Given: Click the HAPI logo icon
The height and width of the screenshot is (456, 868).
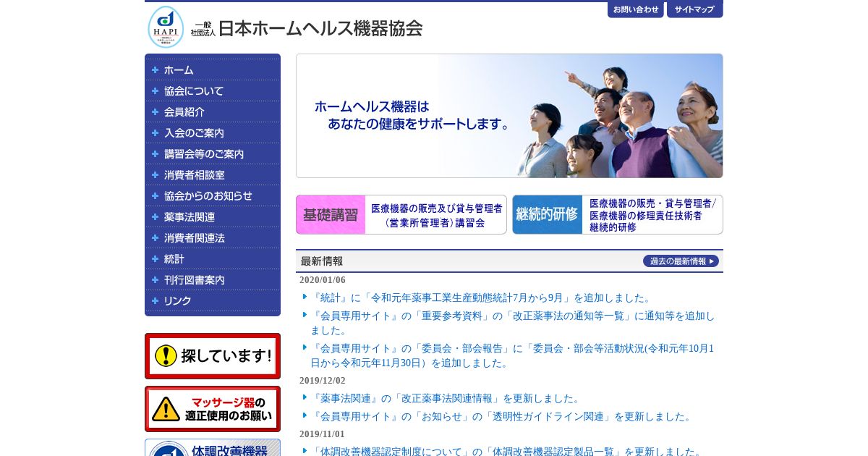Looking at the screenshot, I should click(x=166, y=28).
